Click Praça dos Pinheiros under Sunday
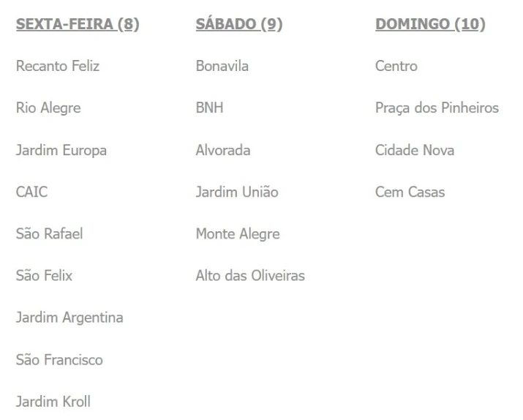 (437, 108)
